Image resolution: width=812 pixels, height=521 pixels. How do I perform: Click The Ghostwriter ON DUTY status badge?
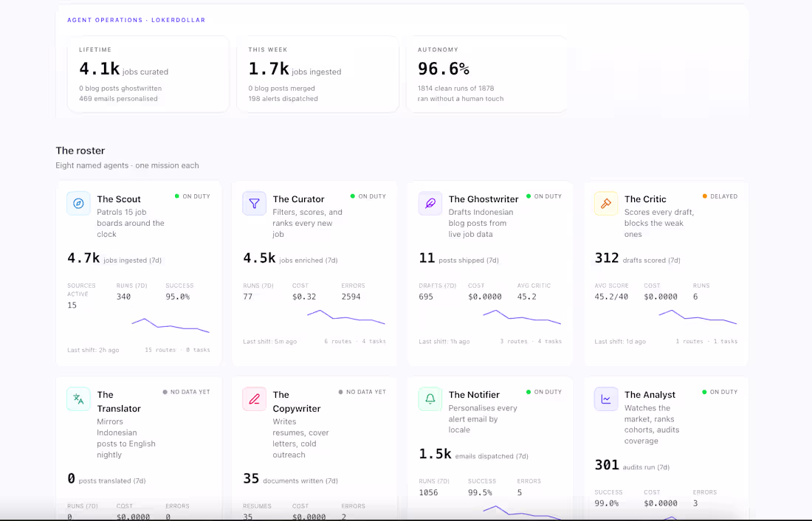544,196
